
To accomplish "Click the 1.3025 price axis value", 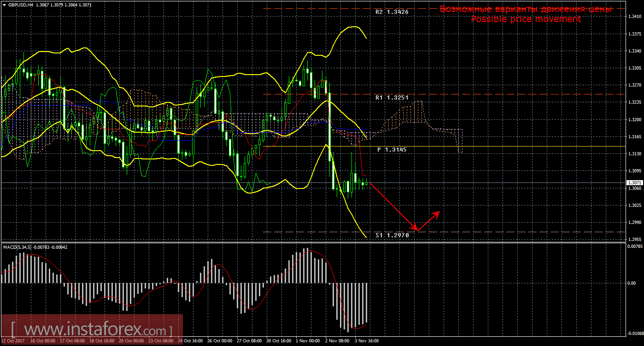I will click(634, 205).
